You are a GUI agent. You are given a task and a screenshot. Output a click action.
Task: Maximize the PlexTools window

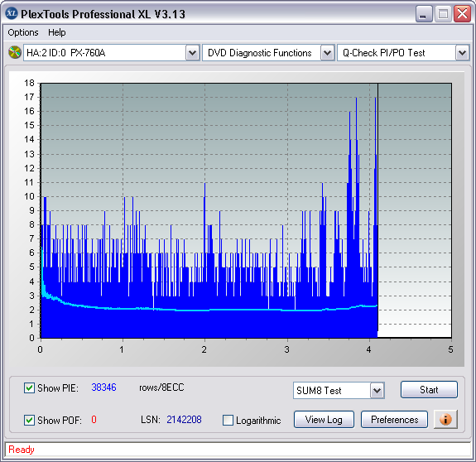click(x=443, y=14)
